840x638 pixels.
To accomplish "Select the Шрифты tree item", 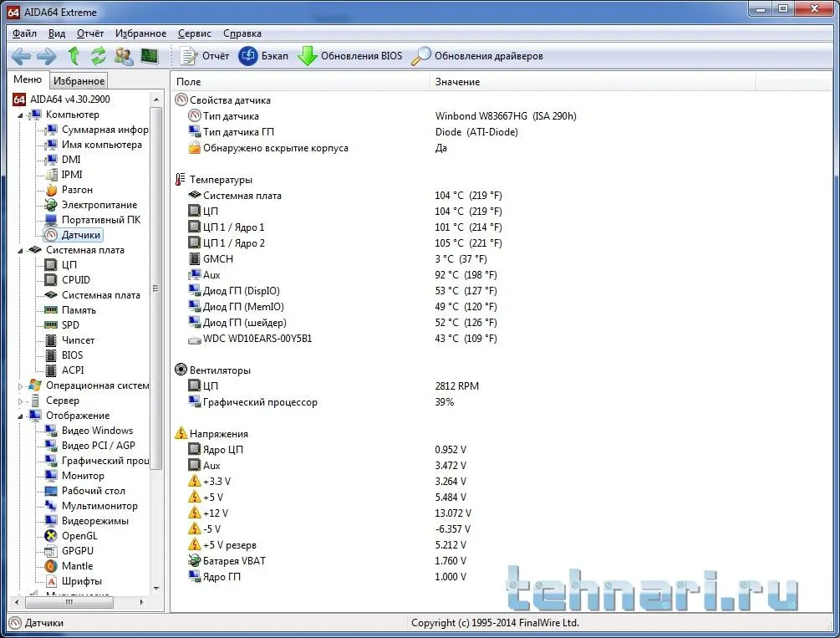I will click(74, 580).
